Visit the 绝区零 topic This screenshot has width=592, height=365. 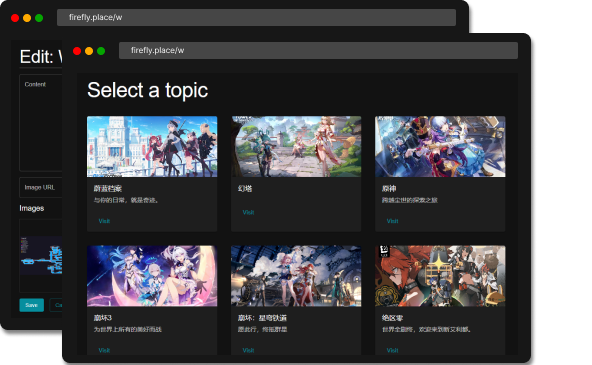(x=393, y=350)
